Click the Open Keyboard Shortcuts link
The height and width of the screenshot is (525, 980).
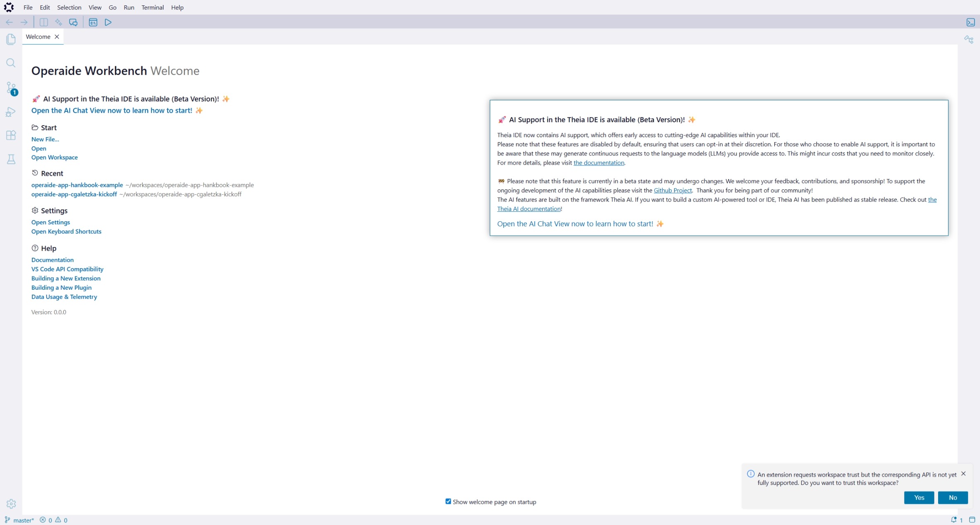66,232
